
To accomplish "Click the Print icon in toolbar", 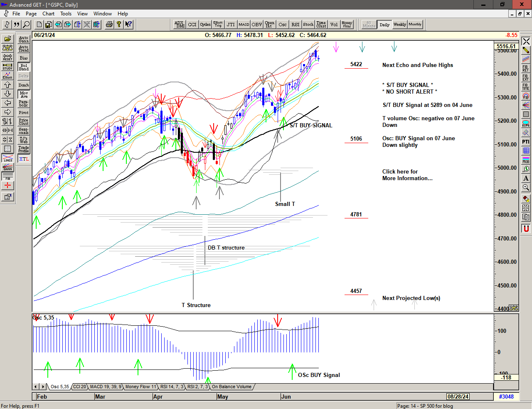I will (x=109, y=25).
